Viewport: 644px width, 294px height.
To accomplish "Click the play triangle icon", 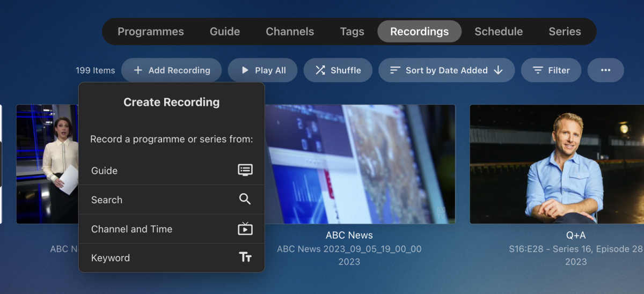I will click(245, 70).
